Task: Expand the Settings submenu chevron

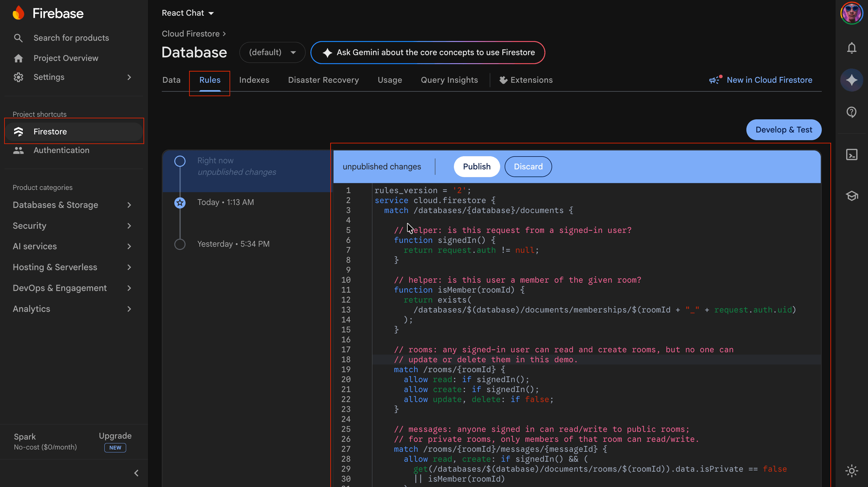Action: pyautogui.click(x=129, y=77)
